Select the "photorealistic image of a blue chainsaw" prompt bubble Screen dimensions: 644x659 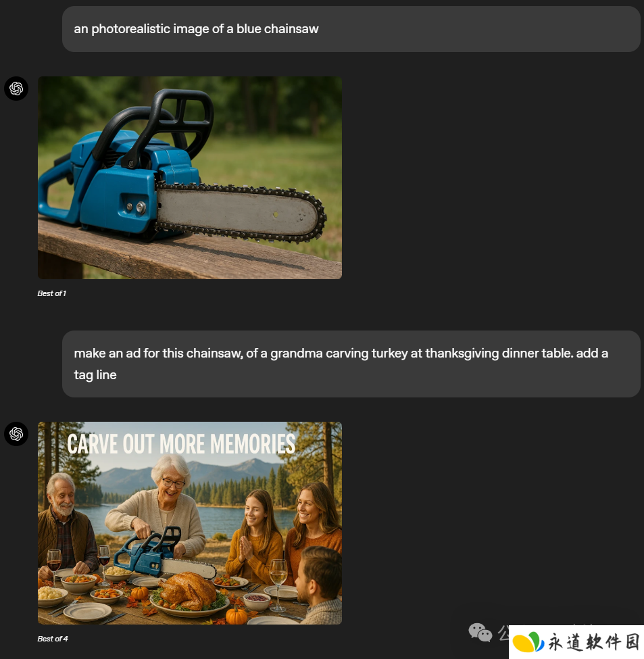[x=351, y=29]
